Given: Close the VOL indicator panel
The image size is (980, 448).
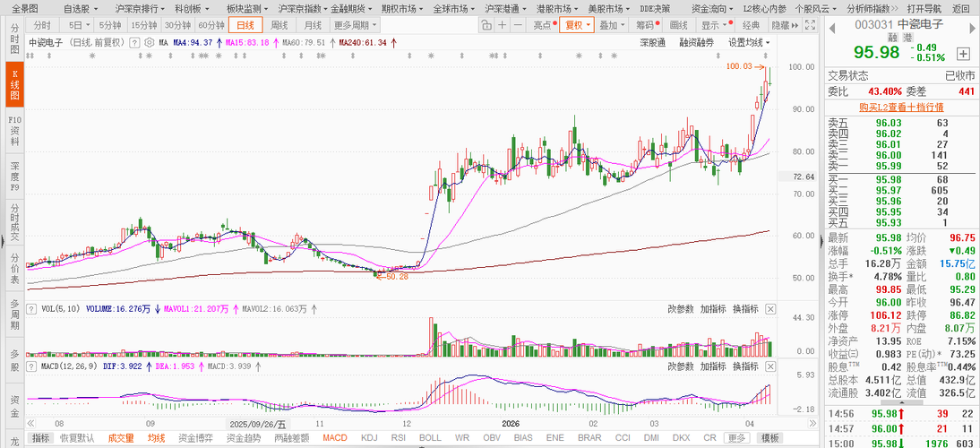Looking at the screenshot, I should [x=770, y=309].
